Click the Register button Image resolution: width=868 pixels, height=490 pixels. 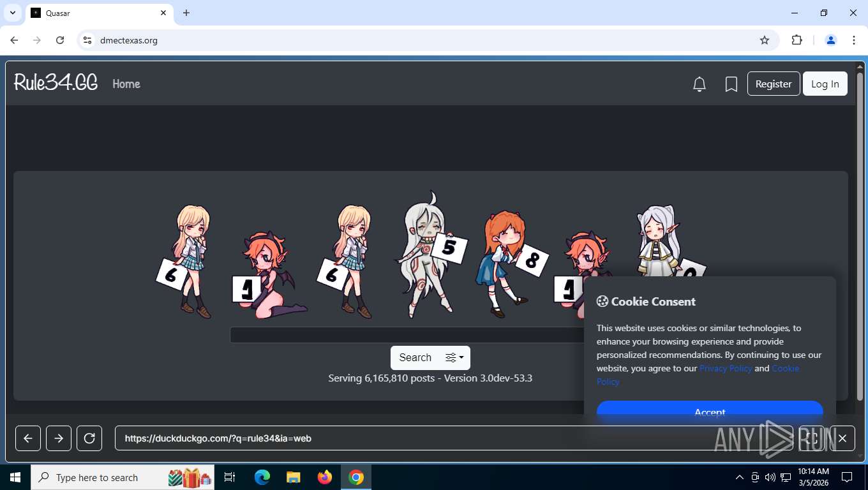774,84
